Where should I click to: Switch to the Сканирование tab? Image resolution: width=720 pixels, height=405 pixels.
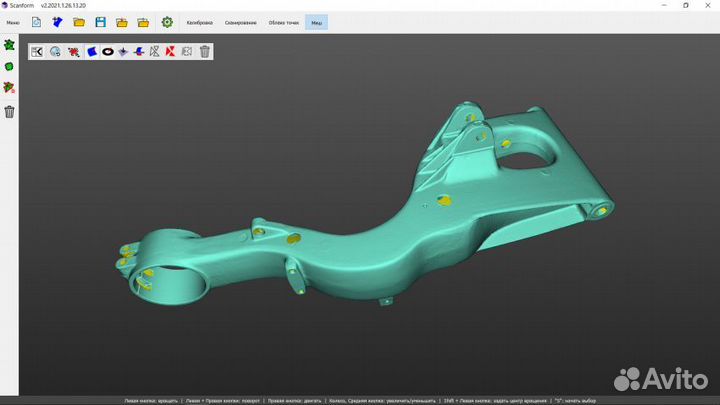(x=241, y=22)
